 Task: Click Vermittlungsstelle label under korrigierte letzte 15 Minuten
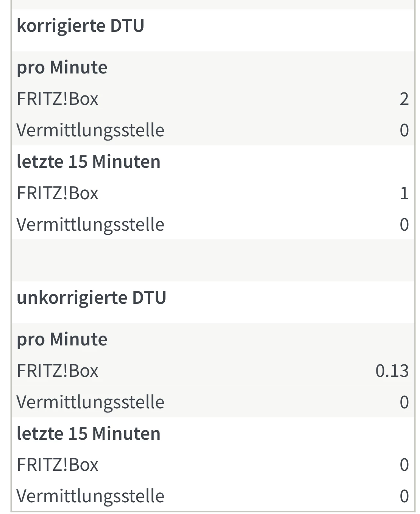[90, 225]
